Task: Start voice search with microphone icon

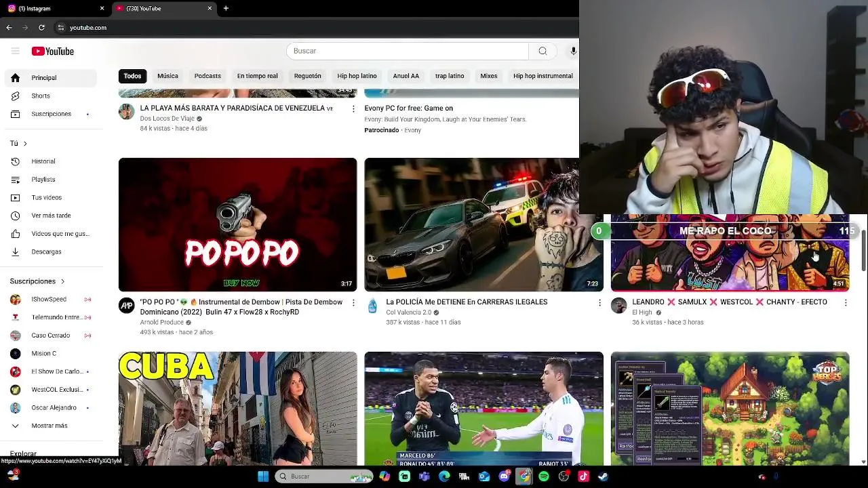Action: point(573,51)
